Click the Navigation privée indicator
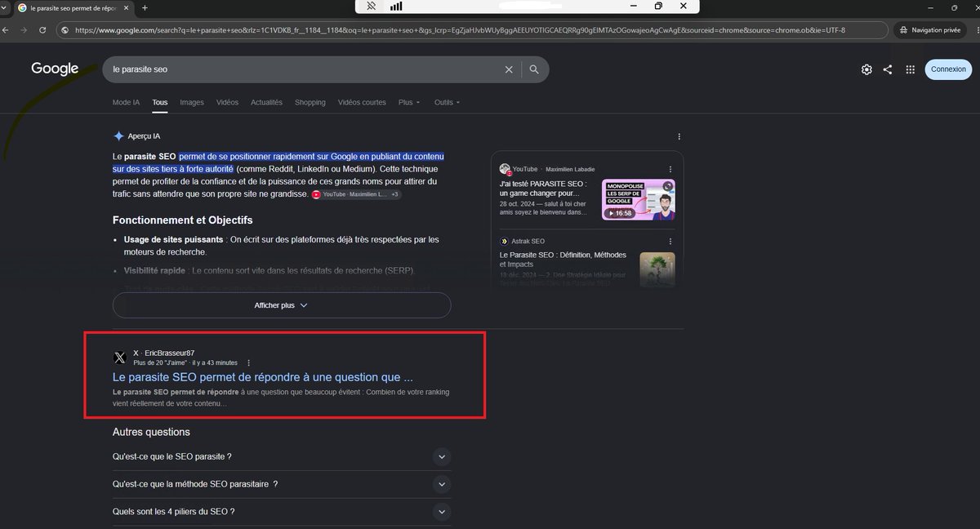The image size is (980, 529). (930, 30)
